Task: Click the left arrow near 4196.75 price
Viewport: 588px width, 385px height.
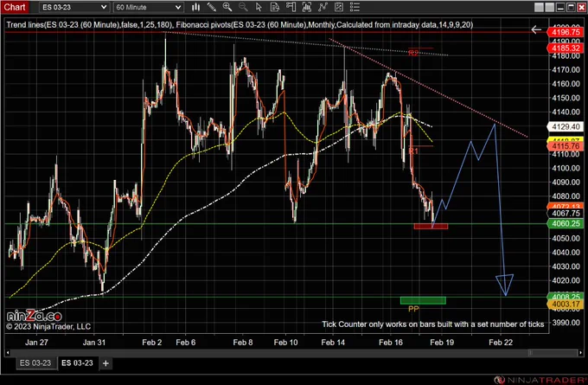Action: point(536,29)
